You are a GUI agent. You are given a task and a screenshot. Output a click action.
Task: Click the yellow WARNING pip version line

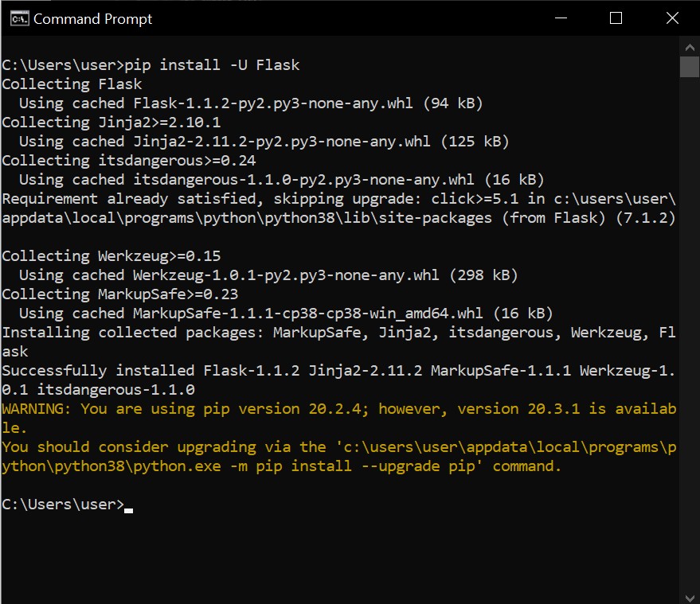point(338,409)
